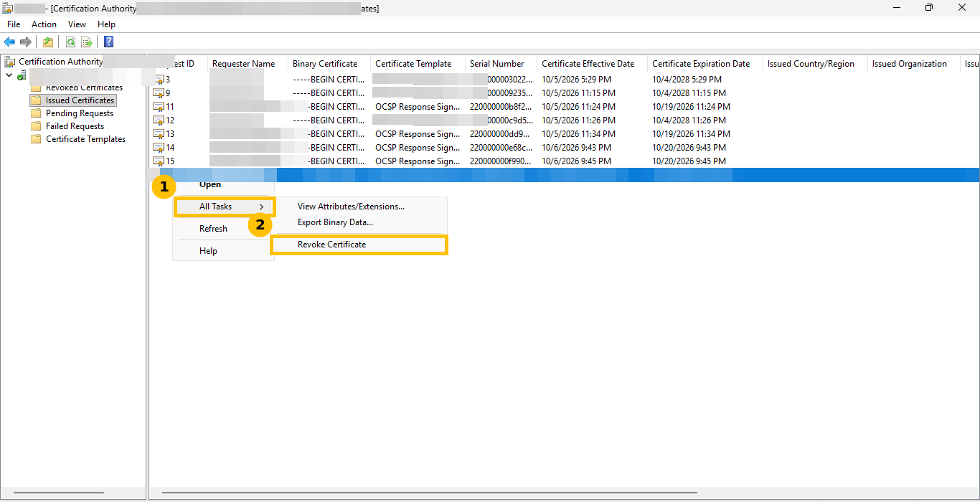Click effective date 10/5/2026 11:26 PM

pos(579,120)
